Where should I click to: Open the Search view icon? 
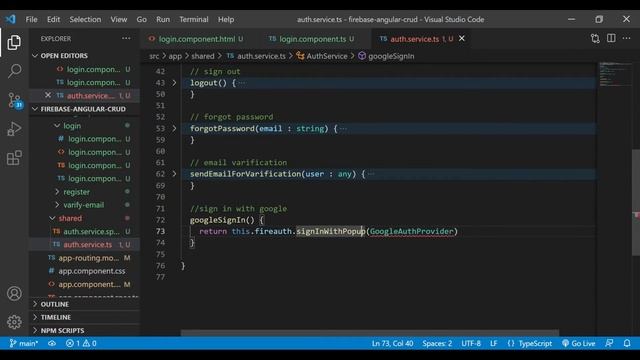coord(14,71)
